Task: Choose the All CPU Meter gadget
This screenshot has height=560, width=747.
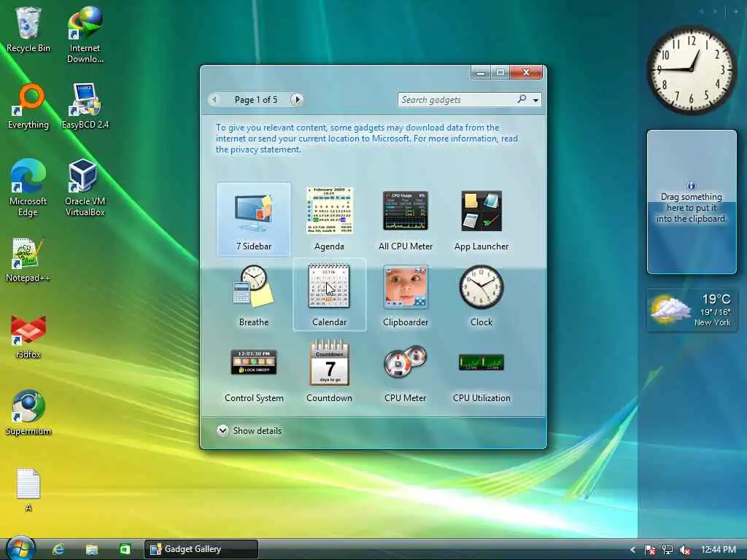Action: [406, 219]
